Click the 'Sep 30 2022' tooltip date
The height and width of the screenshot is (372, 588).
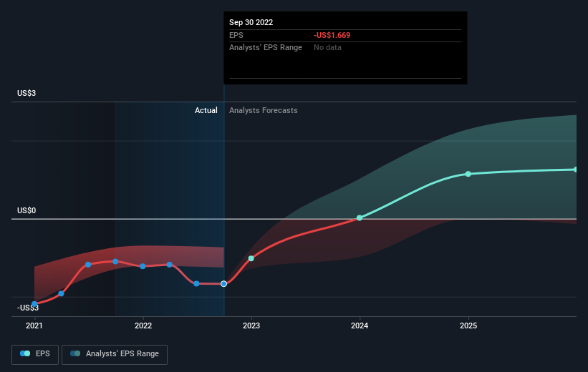(251, 22)
